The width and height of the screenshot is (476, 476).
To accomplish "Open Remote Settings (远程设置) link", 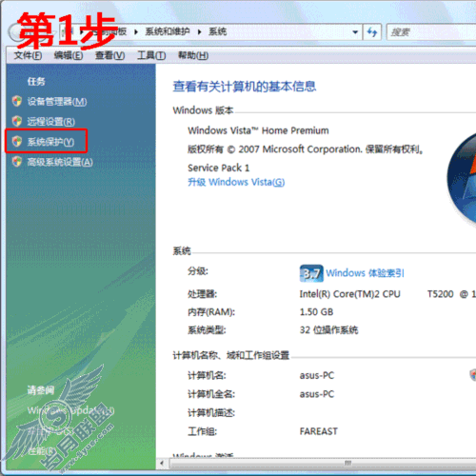I will (x=51, y=122).
